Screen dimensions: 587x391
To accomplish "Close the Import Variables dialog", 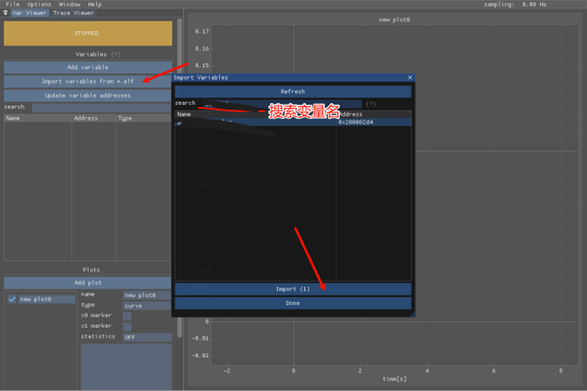I will click(410, 78).
